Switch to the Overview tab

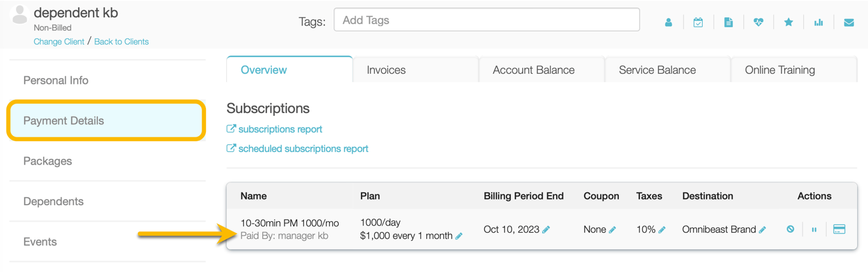click(289, 69)
